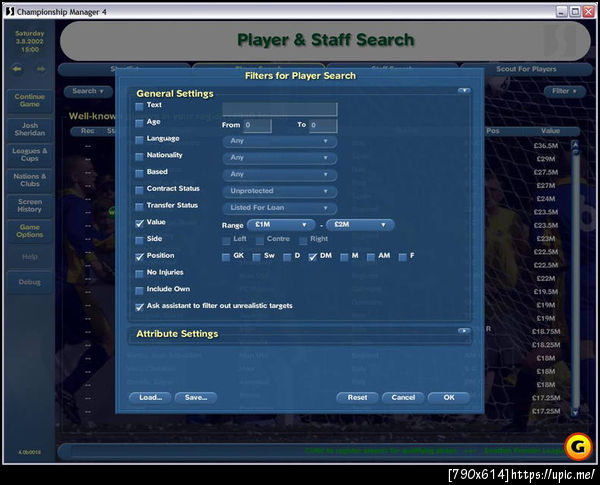Open the Search dropdown menu
Viewport: 600px width, 485px height.
click(x=88, y=91)
